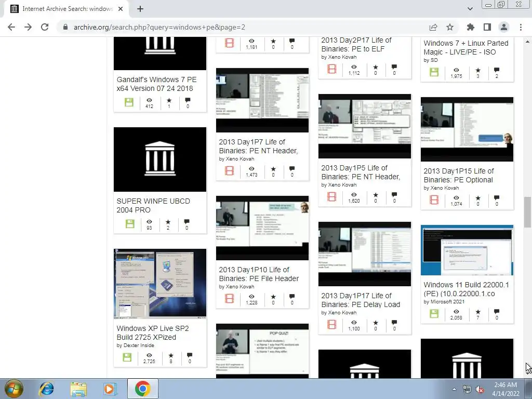
Task: Click movie icon under Day1P10 item
Action: pyautogui.click(x=229, y=299)
